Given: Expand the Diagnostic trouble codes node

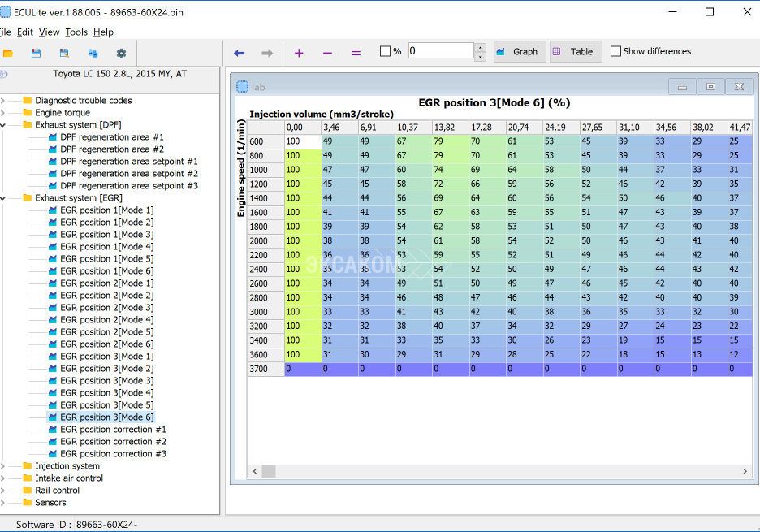Looking at the screenshot, I should (x=3, y=101).
